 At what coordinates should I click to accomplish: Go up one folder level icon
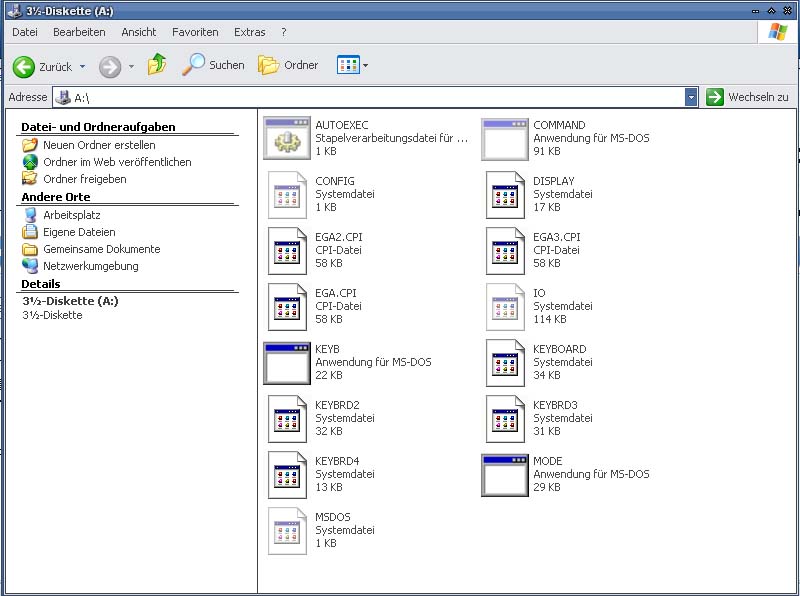(157, 65)
